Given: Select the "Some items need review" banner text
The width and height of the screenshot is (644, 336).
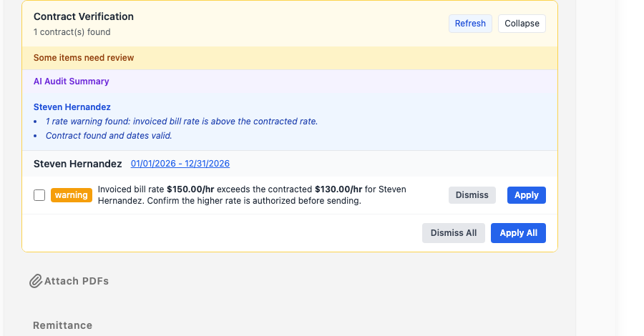Looking at the screenshot, I should coord(84,58).
